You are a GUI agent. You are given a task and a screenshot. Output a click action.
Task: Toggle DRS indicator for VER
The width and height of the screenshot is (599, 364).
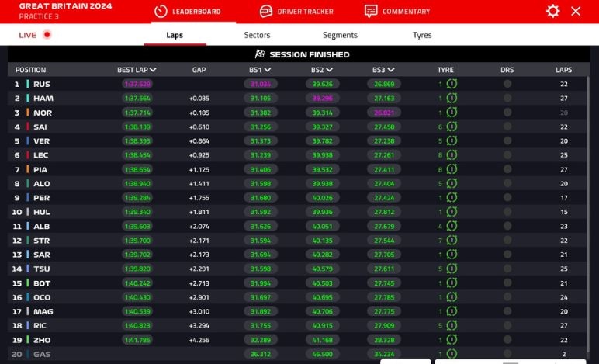pyautogui.click(x=507, y=141)
